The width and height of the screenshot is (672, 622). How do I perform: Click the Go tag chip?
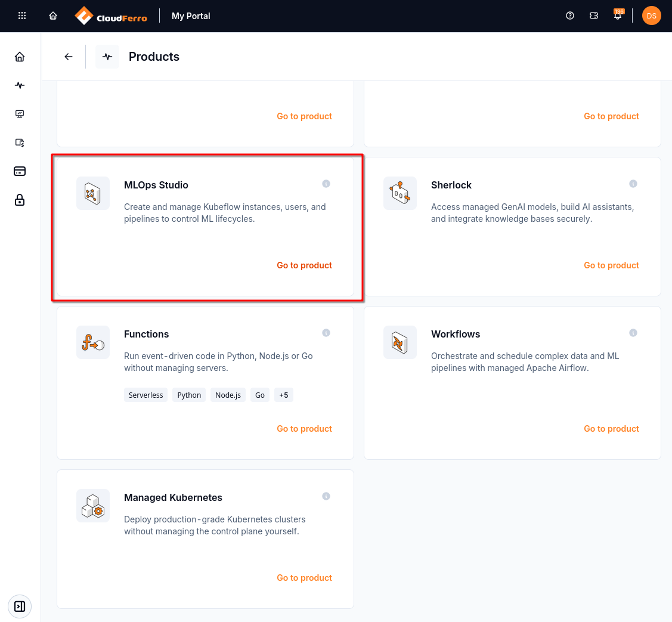click(260, 395)
